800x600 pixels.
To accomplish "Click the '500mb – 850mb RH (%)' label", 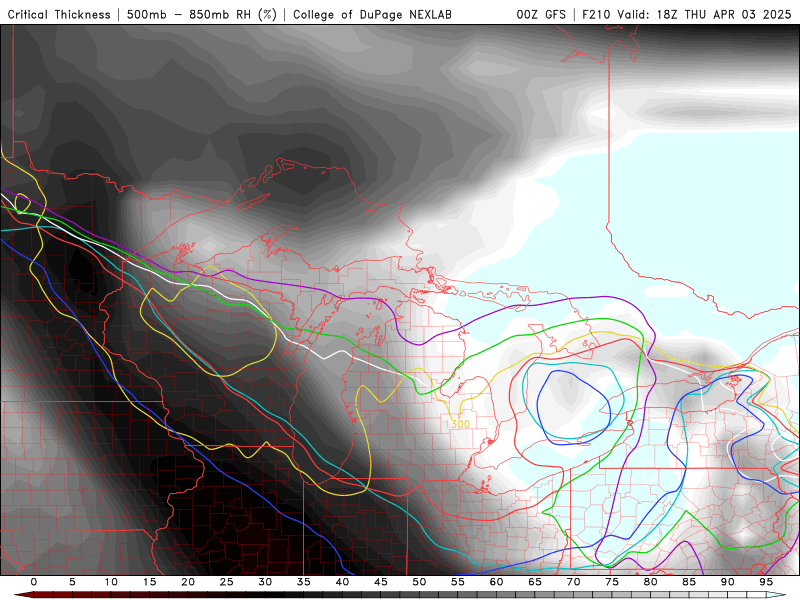I will click(x=202, y=15).
